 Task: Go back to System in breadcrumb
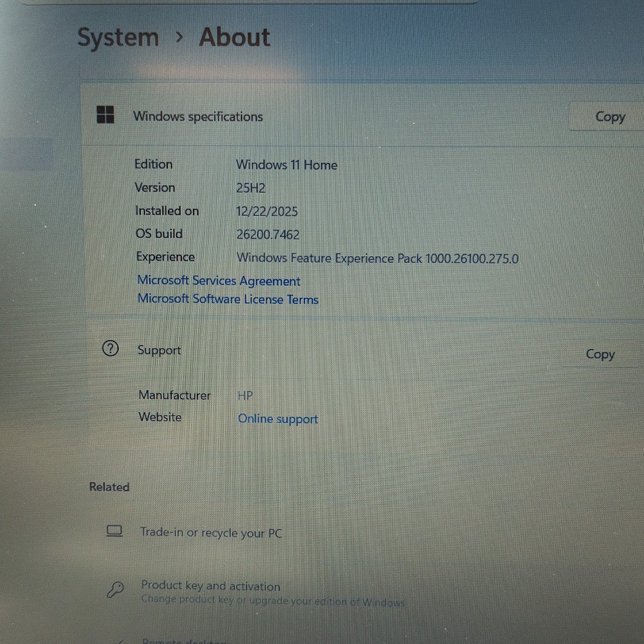point(118,37)
